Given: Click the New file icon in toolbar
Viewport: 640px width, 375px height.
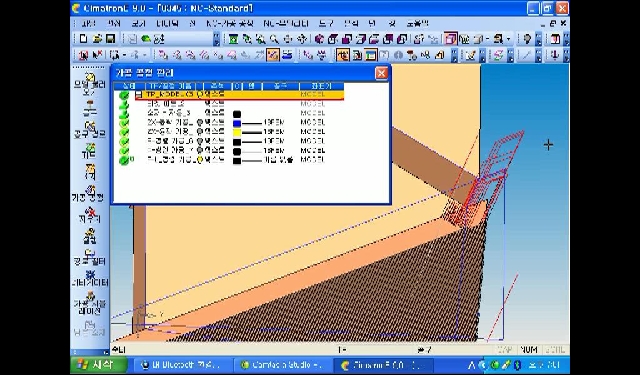Looking at the screenshot, I should click(84, 39).
